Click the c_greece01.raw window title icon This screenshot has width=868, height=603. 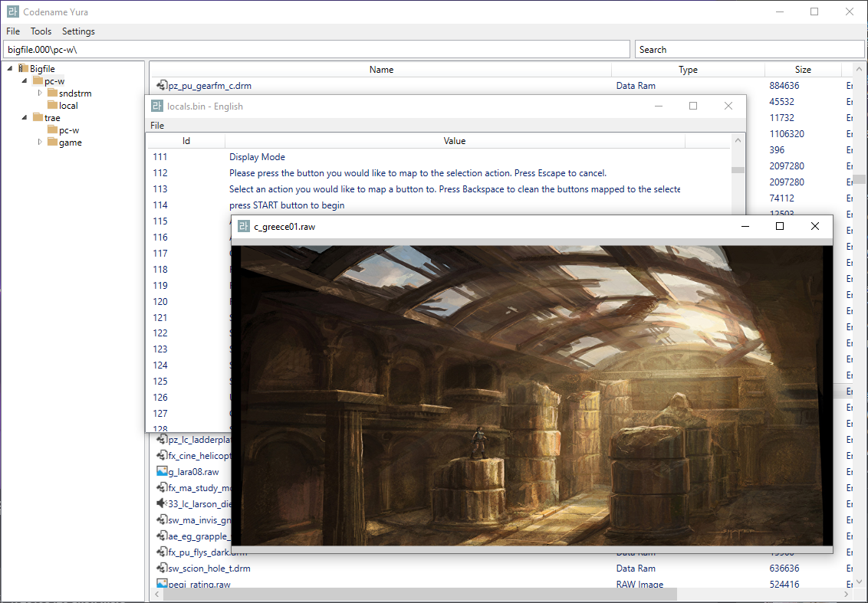click(x=244, y=226)
